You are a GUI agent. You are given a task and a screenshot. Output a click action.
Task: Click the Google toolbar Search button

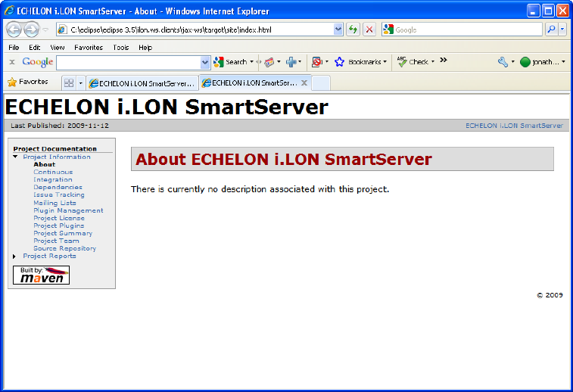[x=231, y=62]
